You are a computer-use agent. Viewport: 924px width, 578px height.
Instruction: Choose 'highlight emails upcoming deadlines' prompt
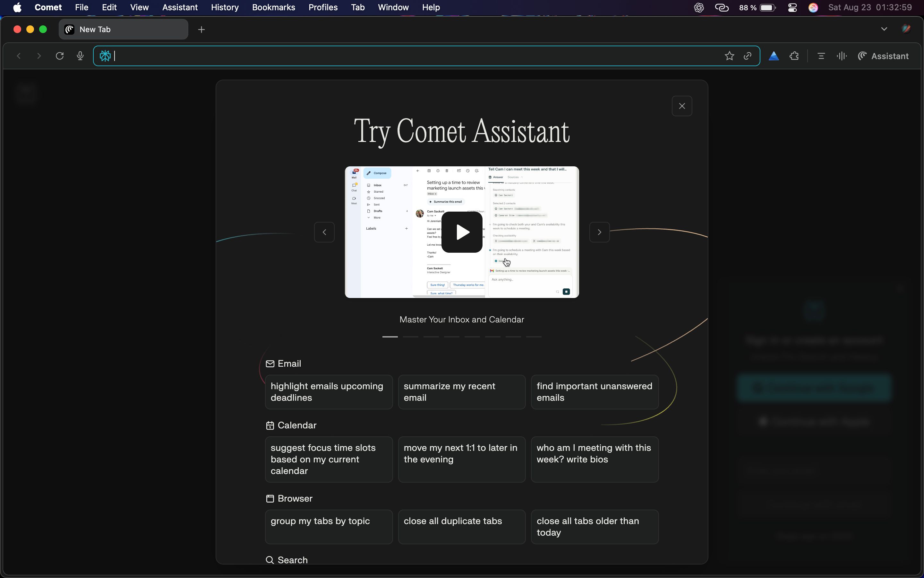tap(329, 392)
